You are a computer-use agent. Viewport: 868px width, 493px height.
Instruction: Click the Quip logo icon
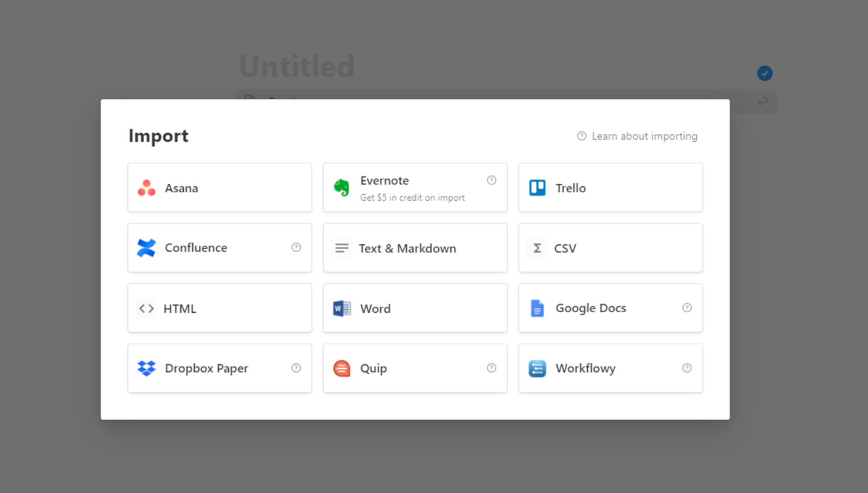pyautogui.click(x=342, y=368)
